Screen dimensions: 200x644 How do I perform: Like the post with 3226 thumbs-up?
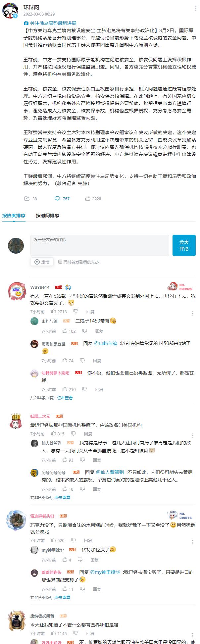[88, 199]
